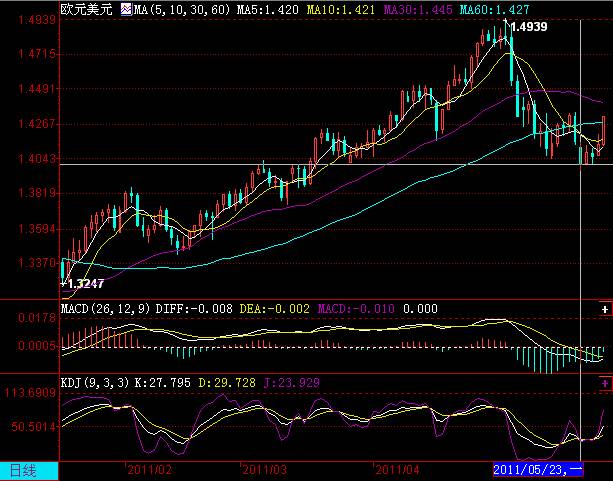Screen dimensions: 613x481
Task: Click the 113.6909 KDJ axis label
Action: coord(30,393)
